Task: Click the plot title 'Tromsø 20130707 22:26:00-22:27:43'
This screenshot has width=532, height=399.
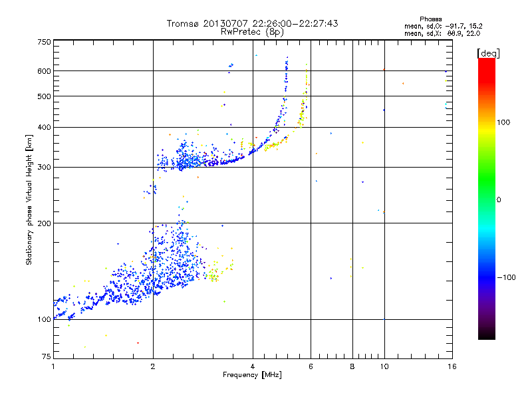Action: click(252, 23)
